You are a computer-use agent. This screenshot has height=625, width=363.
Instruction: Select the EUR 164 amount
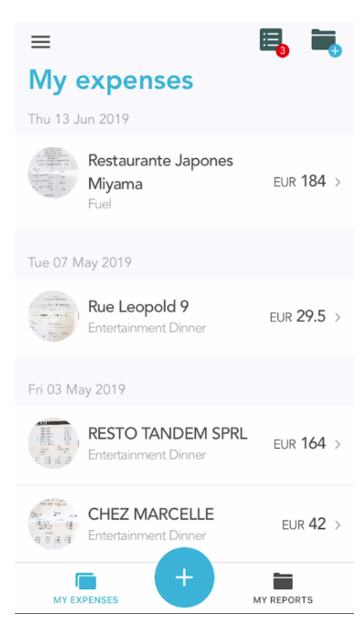click(300, 444)
